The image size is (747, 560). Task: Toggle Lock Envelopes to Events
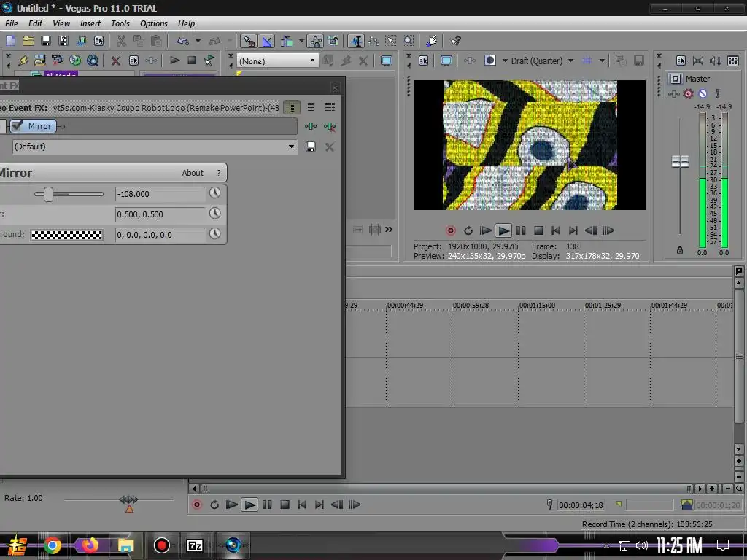point(316,41)
